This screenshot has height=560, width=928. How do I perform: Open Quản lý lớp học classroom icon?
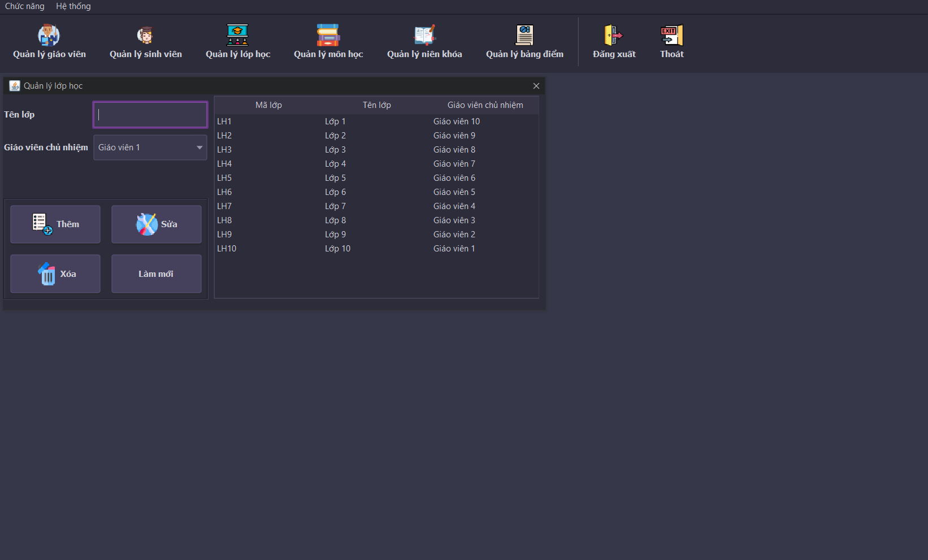[237, 35]
